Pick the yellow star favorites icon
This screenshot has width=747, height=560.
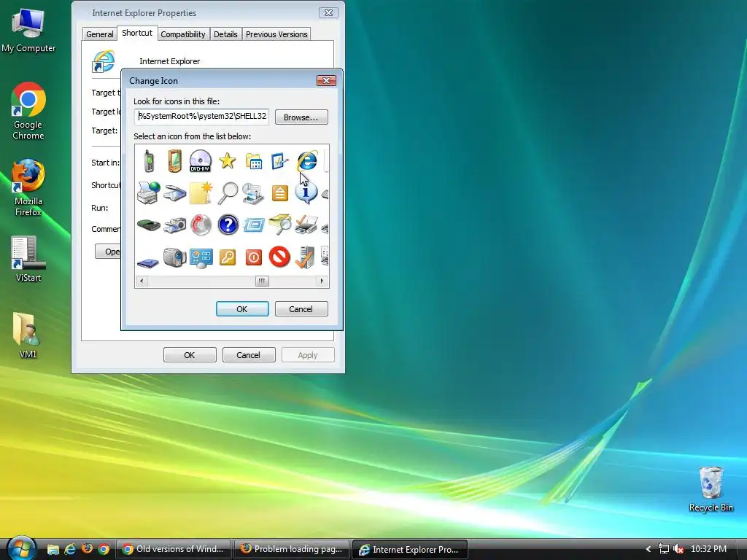coord(228,161)
